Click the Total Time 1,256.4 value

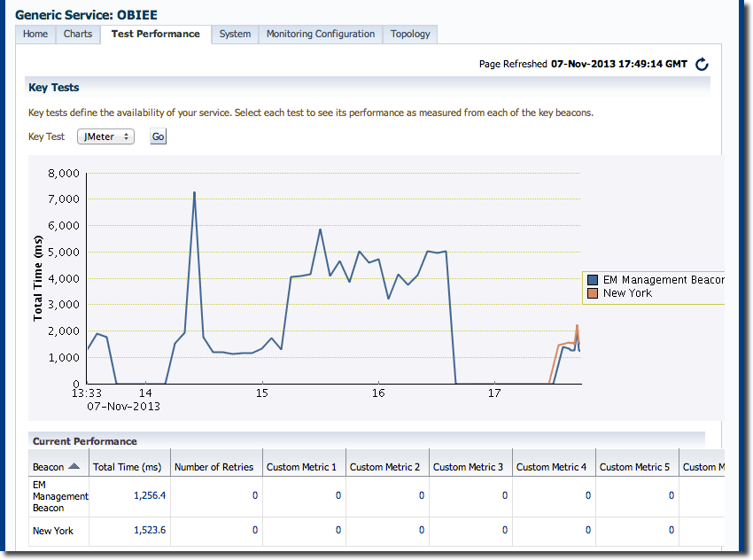pyautogui.click(x=149, y=496)
